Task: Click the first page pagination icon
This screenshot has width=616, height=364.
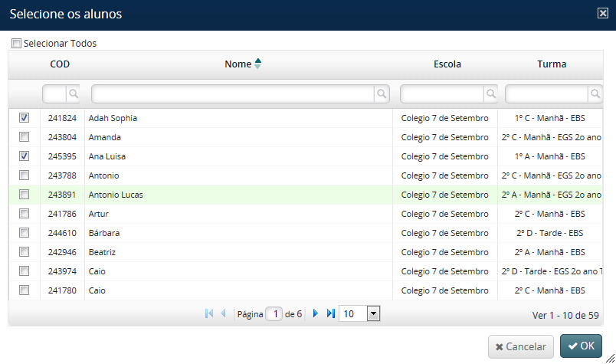Action: coord(209,313)
